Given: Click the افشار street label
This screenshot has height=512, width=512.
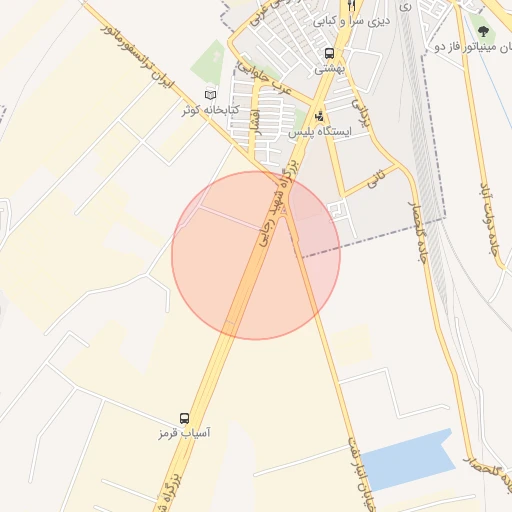Looking at the screenshot, I should tap(256, 123).
